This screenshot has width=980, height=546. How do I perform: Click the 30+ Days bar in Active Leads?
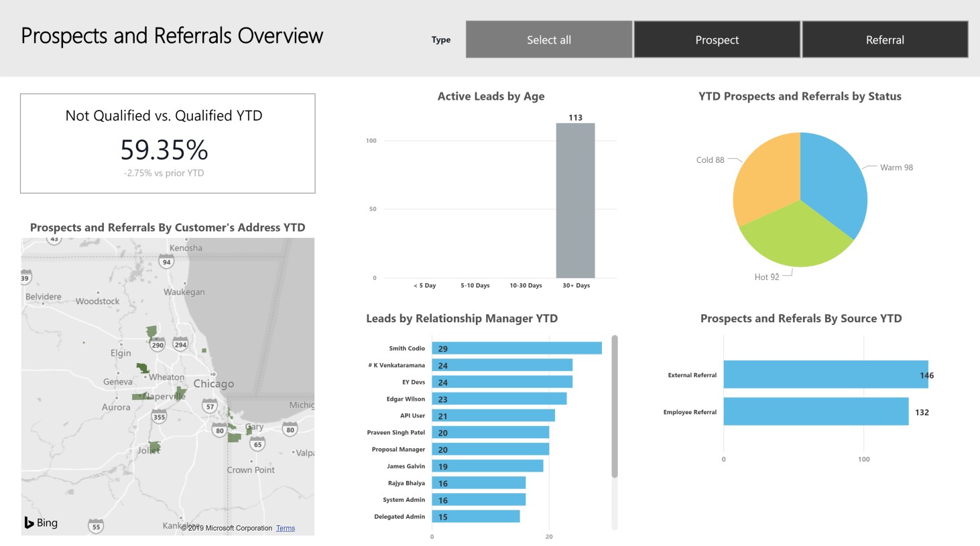[575, 200]
